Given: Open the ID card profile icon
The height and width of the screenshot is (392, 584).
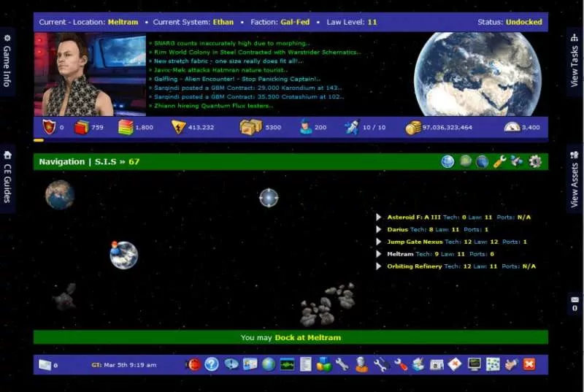Looking at the screenshot, I should (250, 364).
